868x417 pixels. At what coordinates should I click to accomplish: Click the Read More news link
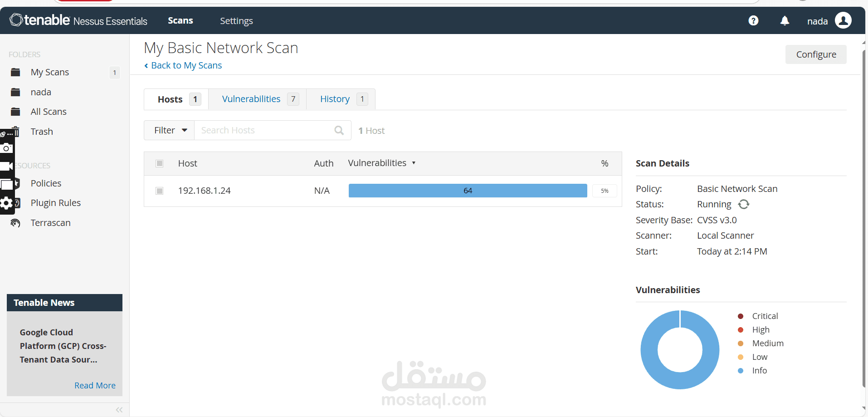point(95,385)
